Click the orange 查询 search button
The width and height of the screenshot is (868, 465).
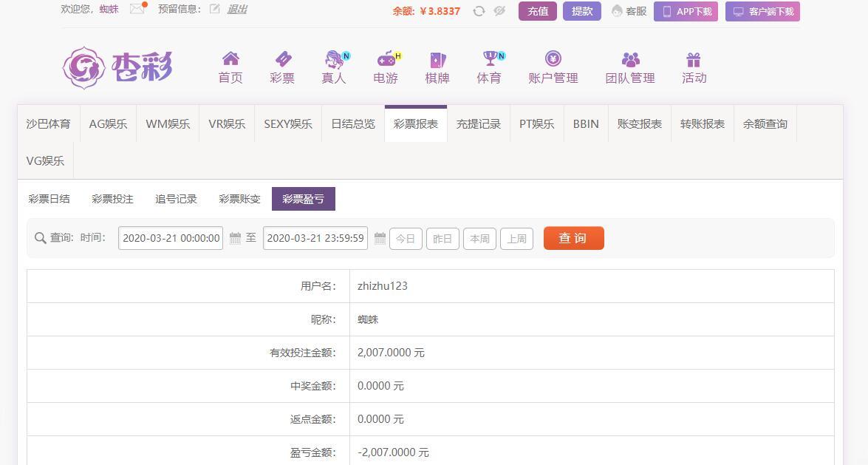[x=573, y=238]
